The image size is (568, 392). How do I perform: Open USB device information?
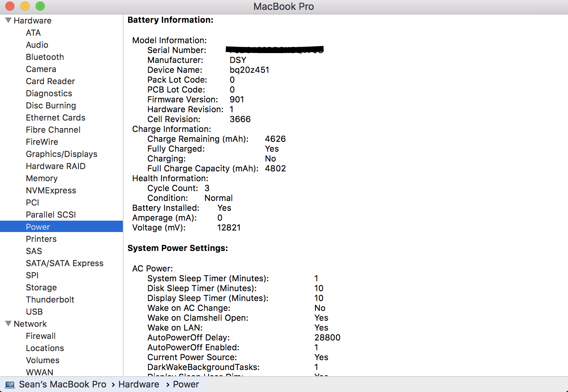(34, 312)
